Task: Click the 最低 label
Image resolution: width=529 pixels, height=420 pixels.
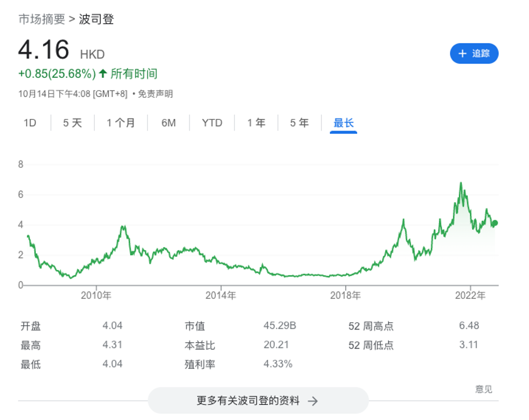Action: click(x=31, y=364)
